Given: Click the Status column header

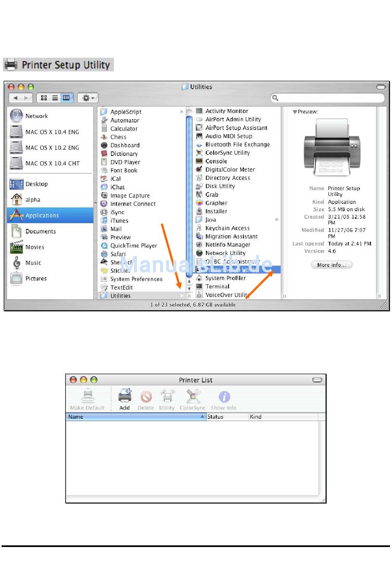Looking at the screenshot, I should (x=227, y=417).
